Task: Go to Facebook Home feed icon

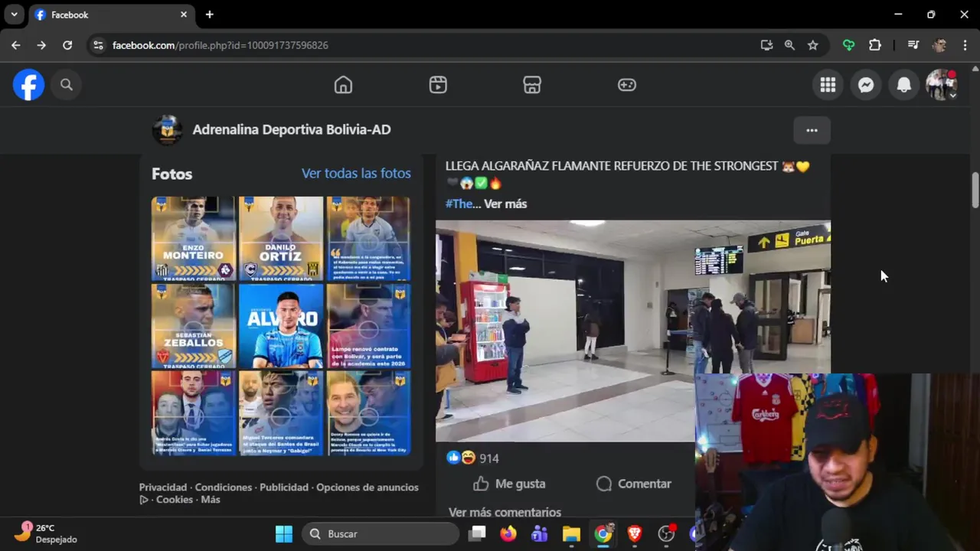Action: click(x=343, y=85)
